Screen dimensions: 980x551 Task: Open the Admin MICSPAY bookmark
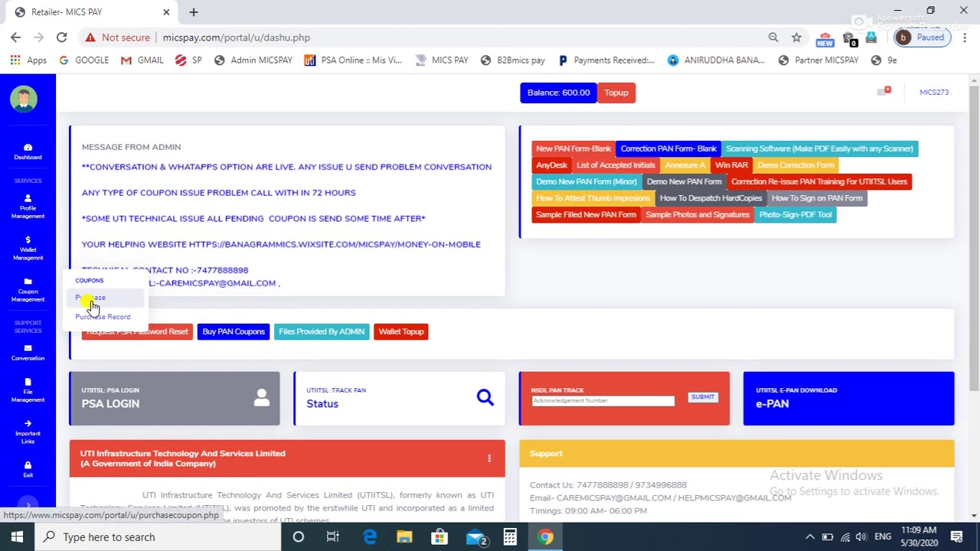(x=253, y=60)
